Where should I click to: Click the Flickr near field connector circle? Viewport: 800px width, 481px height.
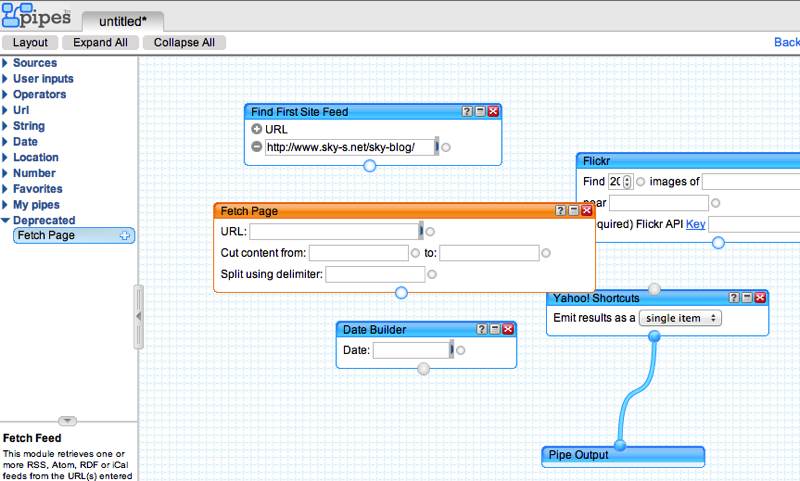(x=716, y=203)
